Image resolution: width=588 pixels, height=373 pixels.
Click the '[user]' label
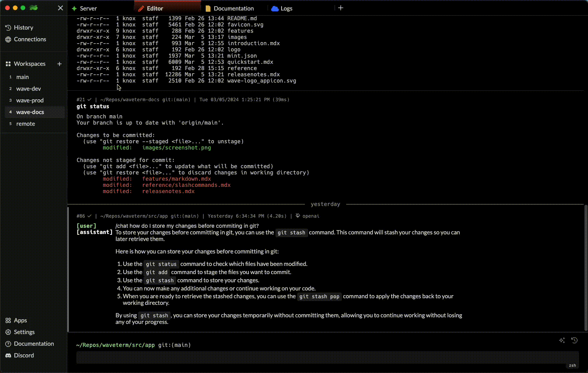[86, 226]
